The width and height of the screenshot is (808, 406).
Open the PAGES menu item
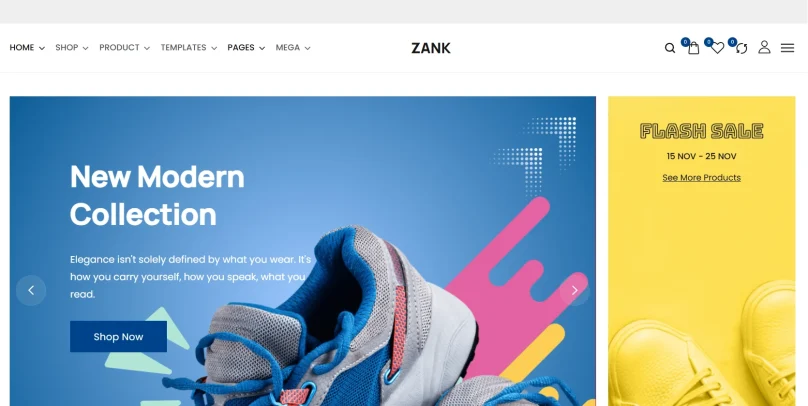pyautogui.click(x=246, y=47)
